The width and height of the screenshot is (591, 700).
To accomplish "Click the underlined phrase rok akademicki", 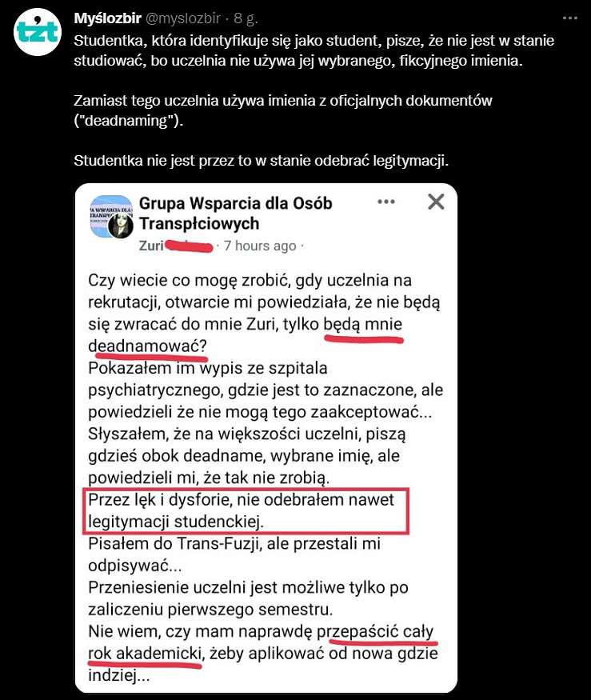I will click(145, 654).
